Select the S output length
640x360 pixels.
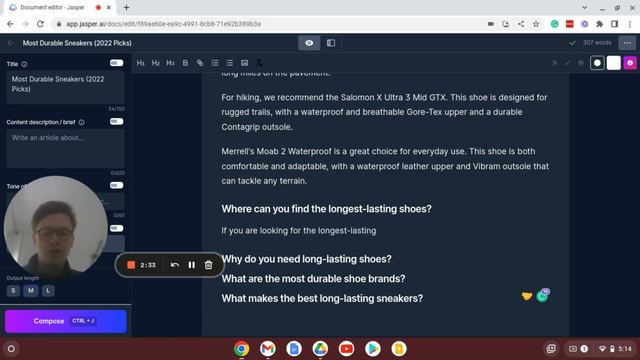click(x=13, y=291)
